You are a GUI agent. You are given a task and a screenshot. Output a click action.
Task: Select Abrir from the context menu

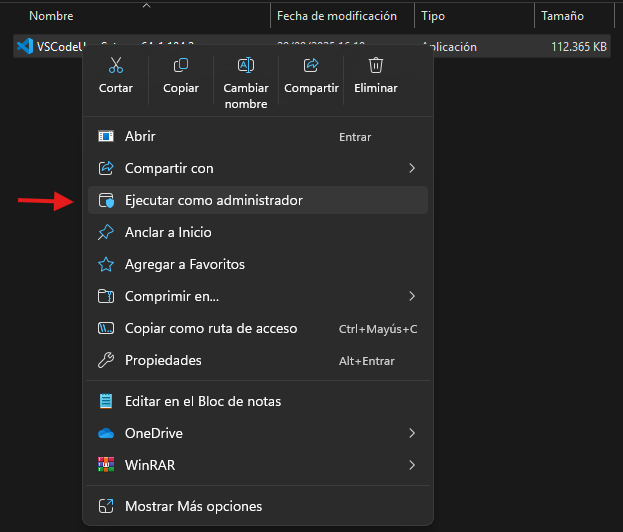coord(140,136)
